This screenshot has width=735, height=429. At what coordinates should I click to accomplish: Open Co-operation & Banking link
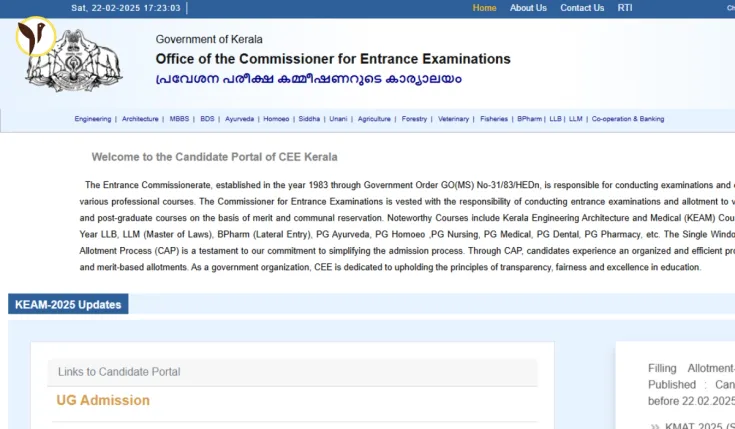(x=628, y=119)
